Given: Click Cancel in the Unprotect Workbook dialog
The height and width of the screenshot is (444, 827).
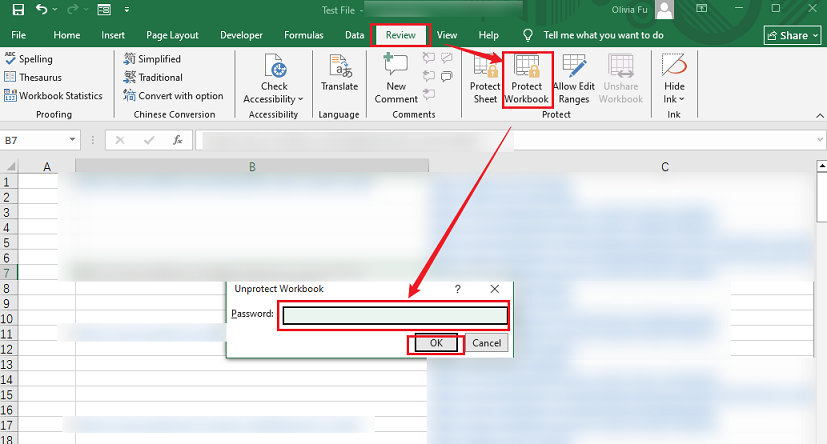Looking at the screenshot, I should tap(486, 343).
